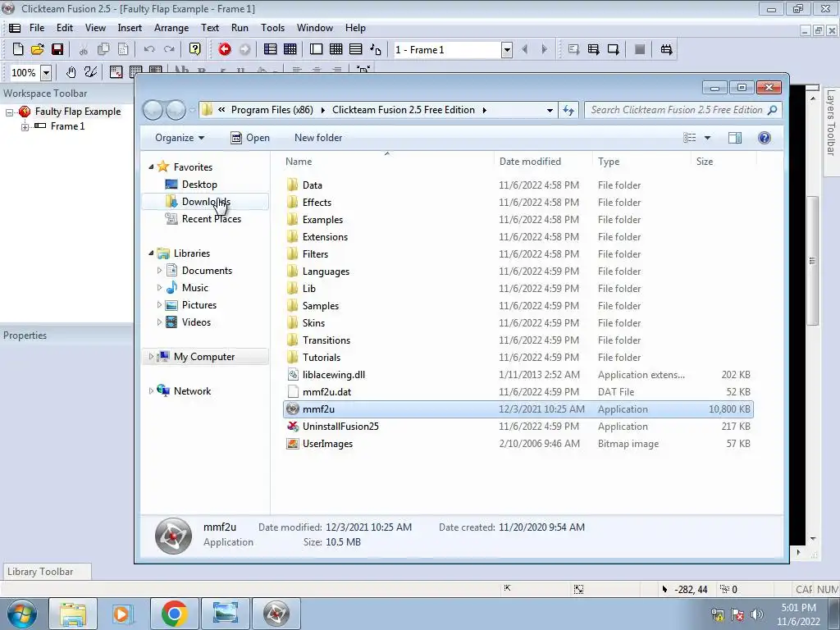Toggle the preview pane icon
Image resolution: width=840 pixels, height=630 pixels.
(735, 138)
